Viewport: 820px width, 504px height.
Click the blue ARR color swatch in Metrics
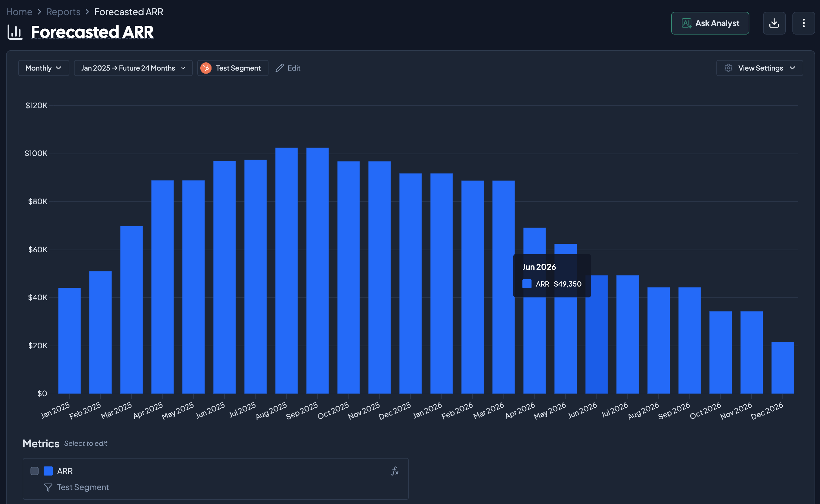(x=48, y=471)
